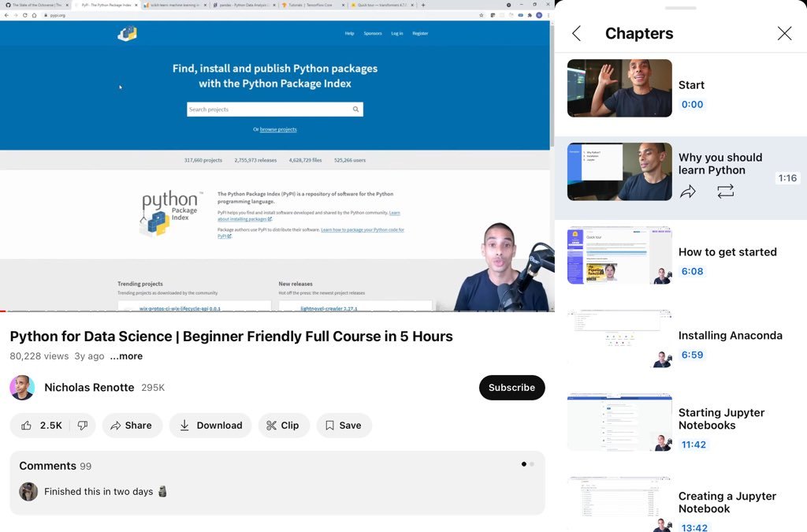Like the video with the thumbs up
The width and height of the screenshot is (807, 532).
coord(27,425)
